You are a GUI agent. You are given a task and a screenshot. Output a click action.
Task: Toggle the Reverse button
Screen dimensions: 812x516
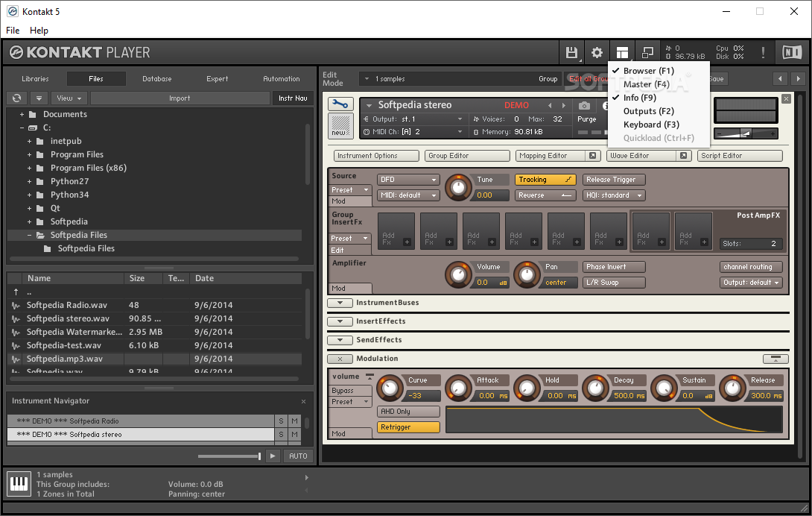coord(545,195)
